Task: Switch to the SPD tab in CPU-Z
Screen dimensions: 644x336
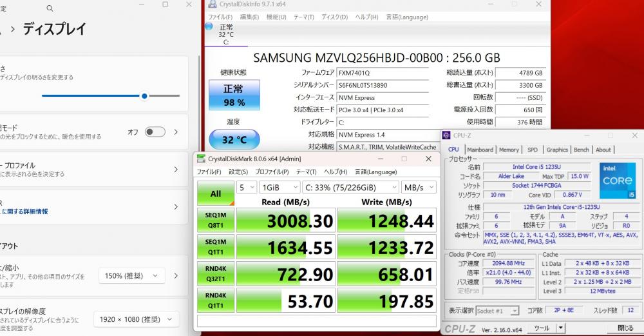Action: click(533, 150)
